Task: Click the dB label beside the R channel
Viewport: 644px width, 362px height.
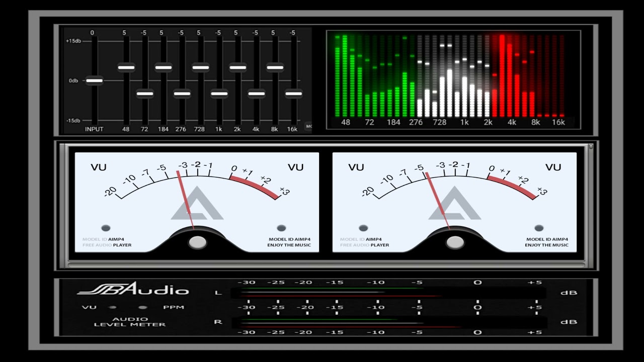Action: [x=569, y=322]
